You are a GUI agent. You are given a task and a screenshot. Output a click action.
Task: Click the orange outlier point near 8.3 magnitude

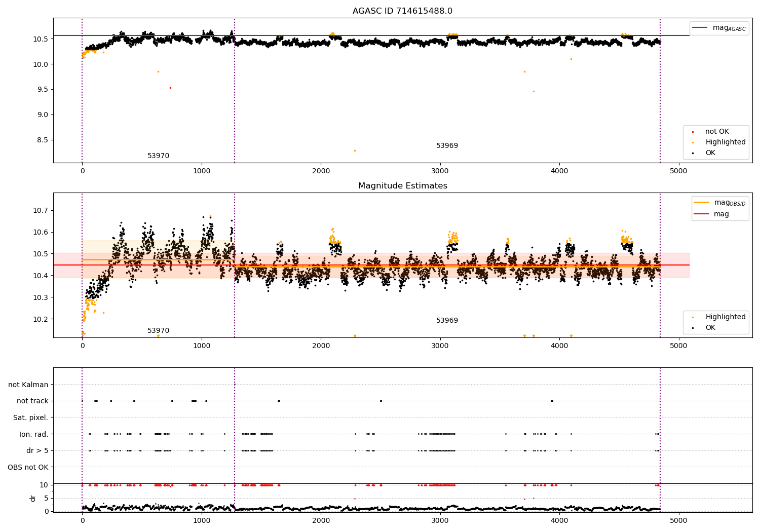pos(355,150)
